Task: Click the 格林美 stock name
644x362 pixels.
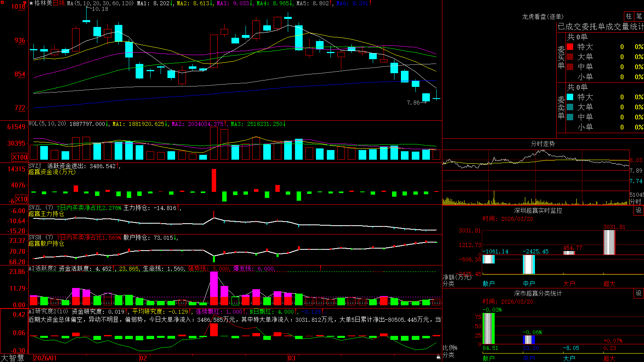Action: tap(43, 3)
